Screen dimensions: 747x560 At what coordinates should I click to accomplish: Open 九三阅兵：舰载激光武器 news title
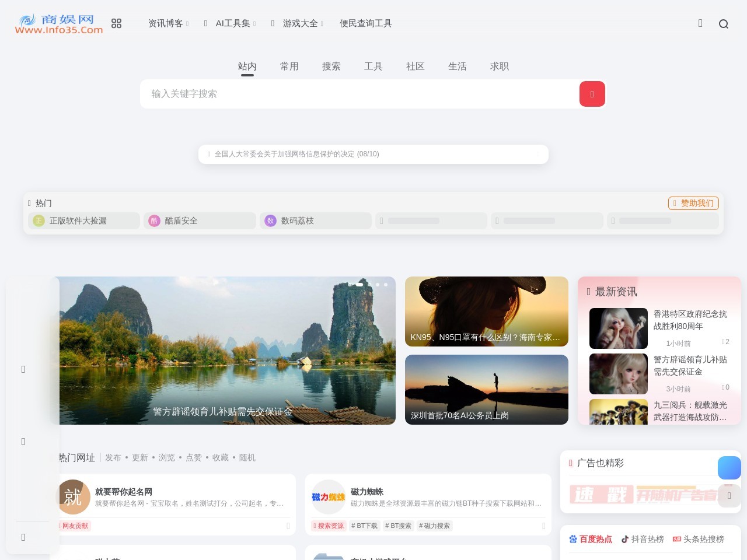[x=690, y=411]
